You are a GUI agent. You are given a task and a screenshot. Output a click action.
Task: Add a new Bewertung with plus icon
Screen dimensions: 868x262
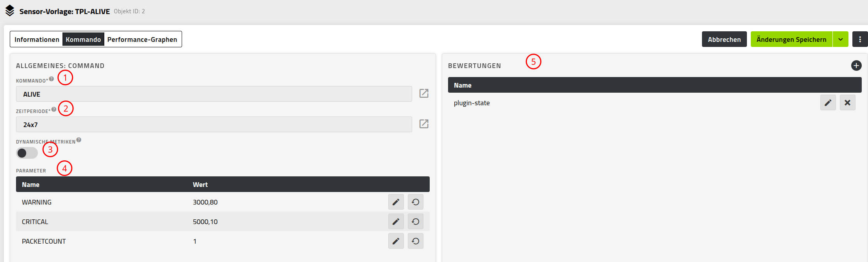(856, 66)
